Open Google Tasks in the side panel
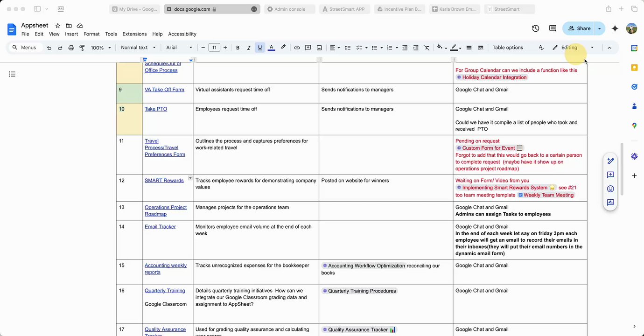The image size is (644, 336). tap(634, 87)
